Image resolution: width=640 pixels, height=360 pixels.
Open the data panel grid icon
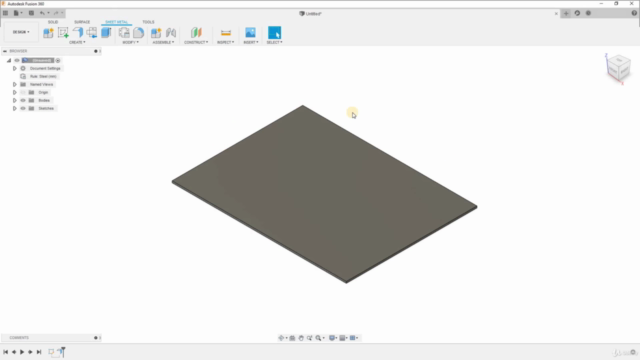5,13
